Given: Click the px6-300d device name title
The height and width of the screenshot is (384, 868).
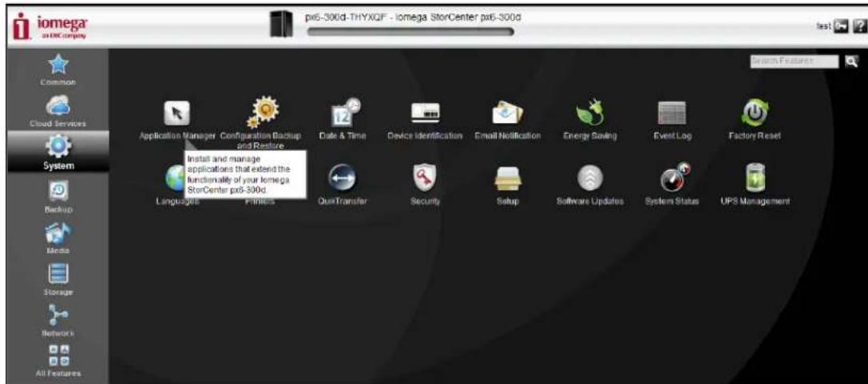Looking at the screenshot, I should point(412,17).
